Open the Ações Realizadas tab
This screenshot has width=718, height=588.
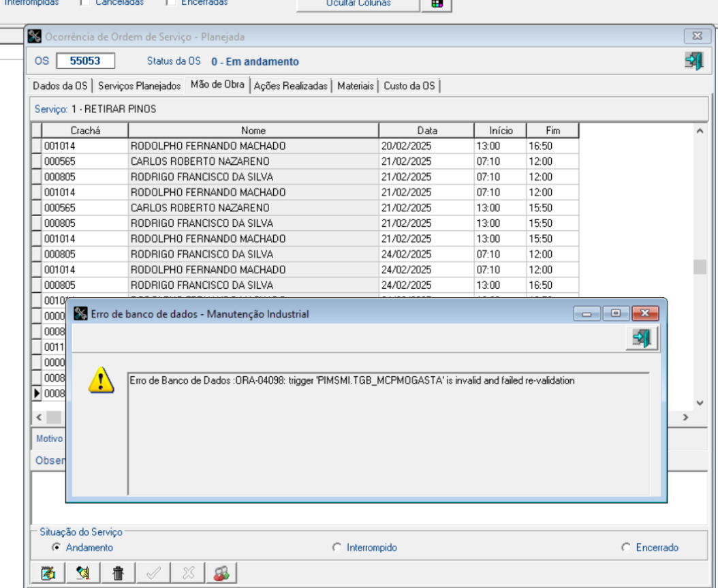[x=291, y=86]
